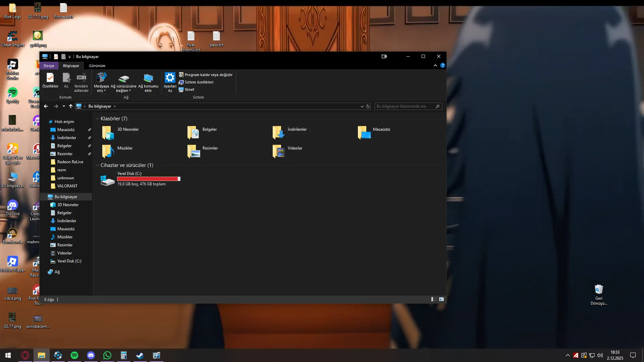Switch to large icons view toggle
The width and height of the screenshot is (644, 362).
click(x=441, y=299)
